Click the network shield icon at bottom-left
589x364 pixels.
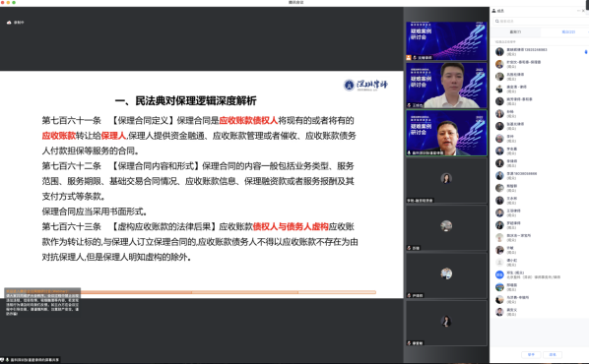point(2,360)
